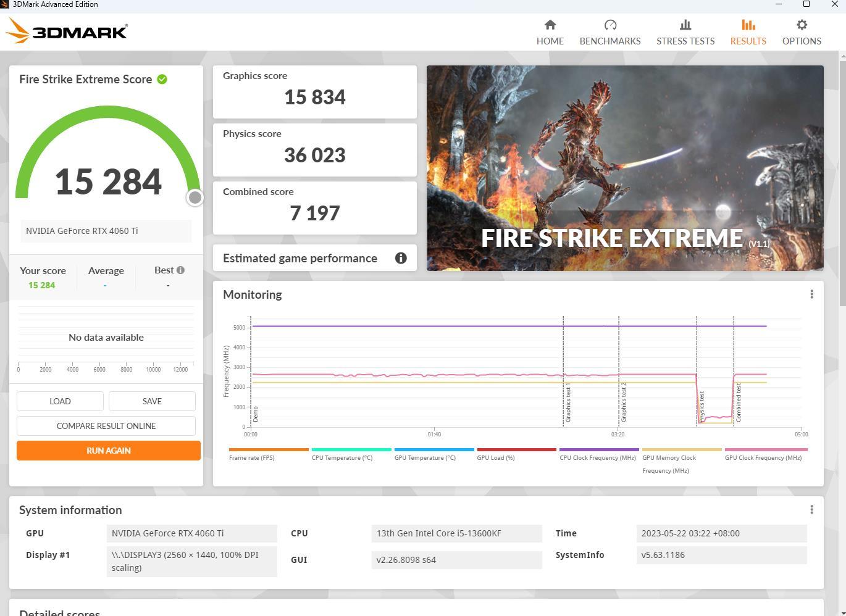Toggle GPU Load (%) legend series
846x616 pixels.
tap(496, 457)
